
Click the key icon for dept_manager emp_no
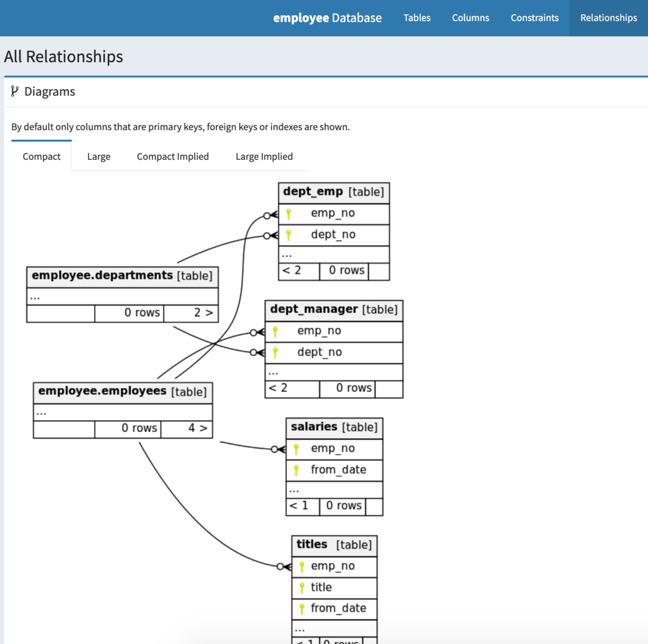(275, 331)
